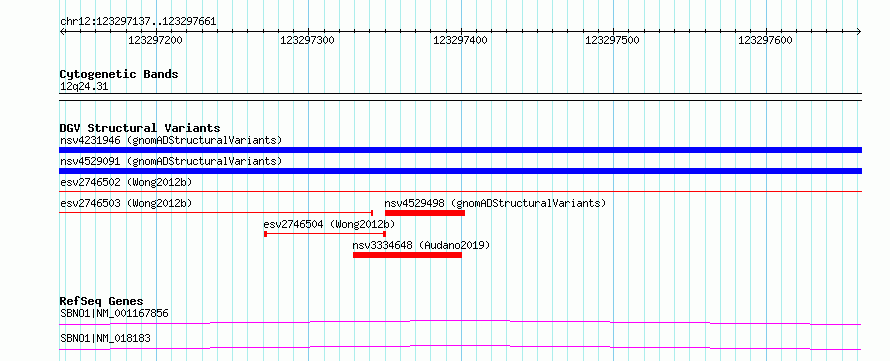Open the nsv4529498 gnomADStructuralVariants label
The width and height of the screenshot is (890, 361).
pyautogui.click(x=495, y=203)
